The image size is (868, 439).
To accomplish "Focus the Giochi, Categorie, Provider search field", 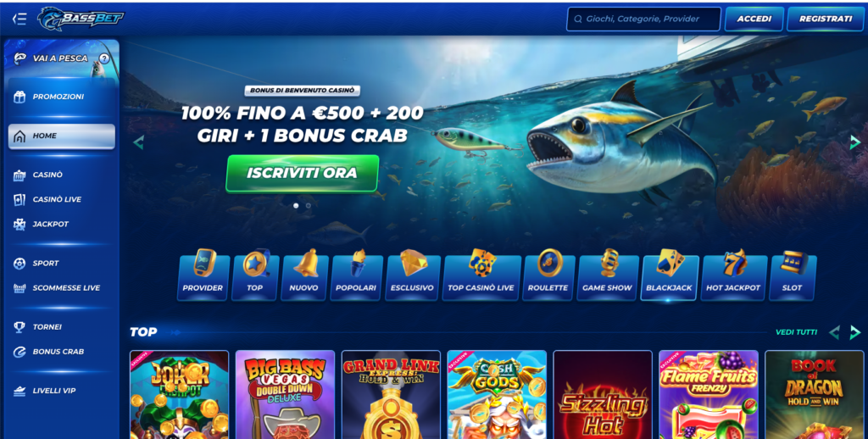I will click(x=643, y=19).
